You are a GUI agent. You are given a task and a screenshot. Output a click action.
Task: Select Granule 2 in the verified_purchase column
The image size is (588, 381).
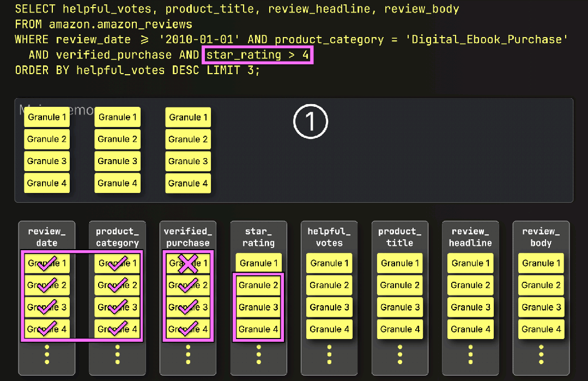(x=188, y=286)
